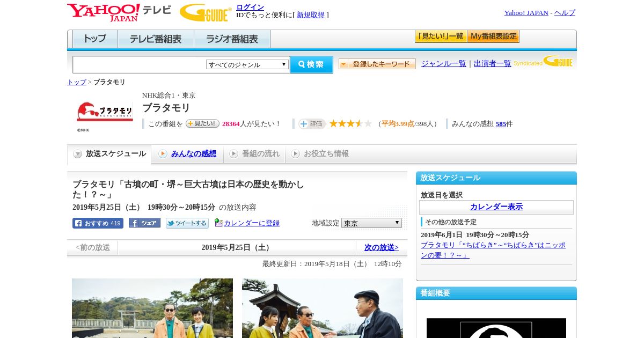
Task: Select the お役立ち情報 tab
Action: point(320,154)
